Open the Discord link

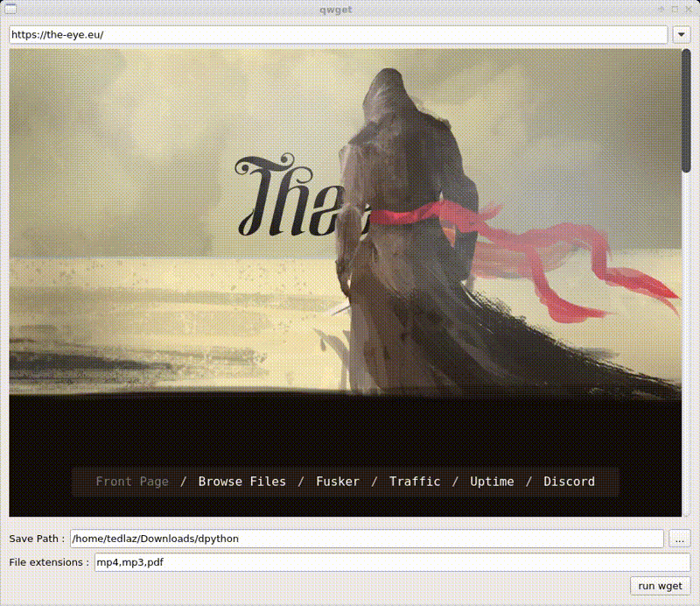click(570, 482)
